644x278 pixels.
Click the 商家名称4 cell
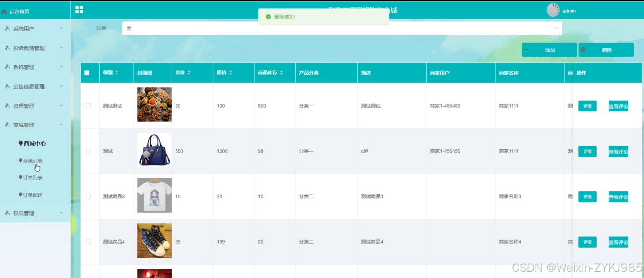coord(510,242)
